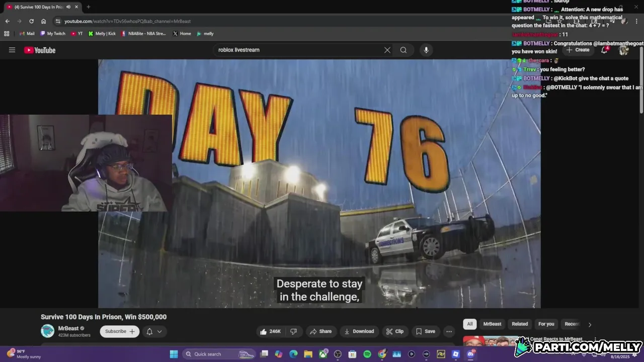The width and height of the screenshot is (644, 362).
Task: Open the NBABite bookmark
Action: [144, 34]
